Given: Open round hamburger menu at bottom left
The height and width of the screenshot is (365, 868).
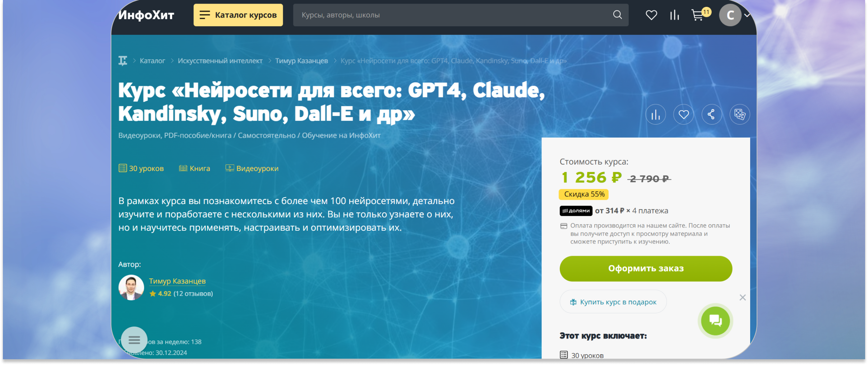Looking at the screenshot, I should 134,340.
